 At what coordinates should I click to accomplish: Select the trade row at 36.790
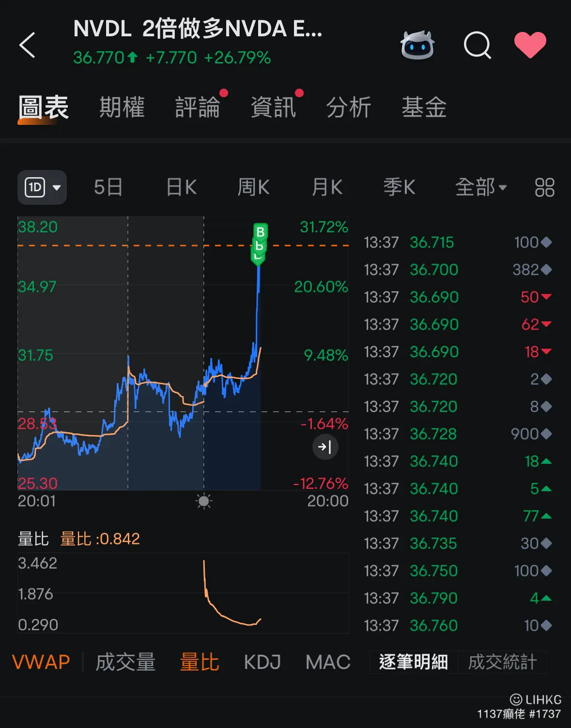pos(458,598)
